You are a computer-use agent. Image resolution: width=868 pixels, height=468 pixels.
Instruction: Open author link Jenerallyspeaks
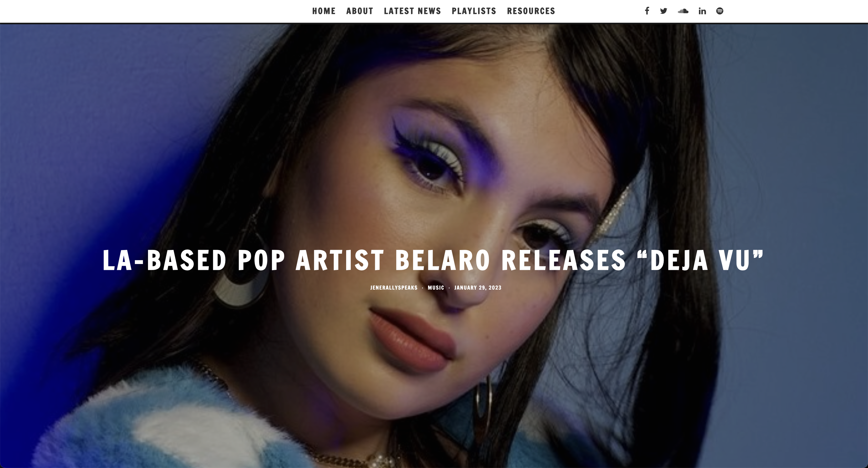tap(393, 288)
